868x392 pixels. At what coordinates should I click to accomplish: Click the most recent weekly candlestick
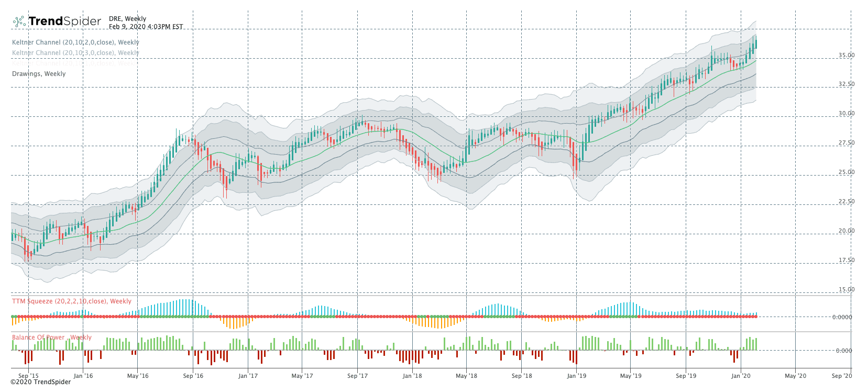(x=756, y=44)
